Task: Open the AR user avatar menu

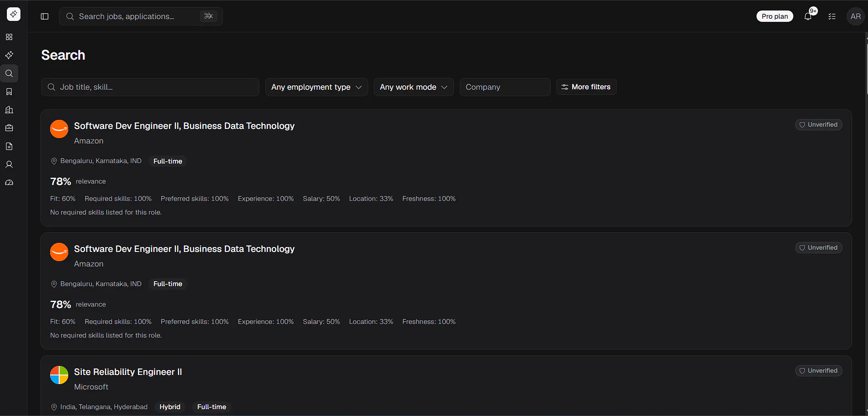Action: pos(856,16)
